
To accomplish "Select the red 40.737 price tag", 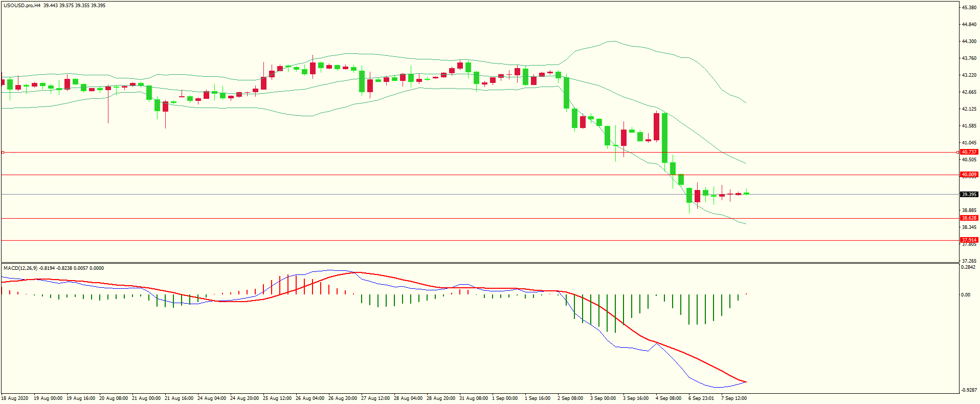I will (x=969, y=152).
